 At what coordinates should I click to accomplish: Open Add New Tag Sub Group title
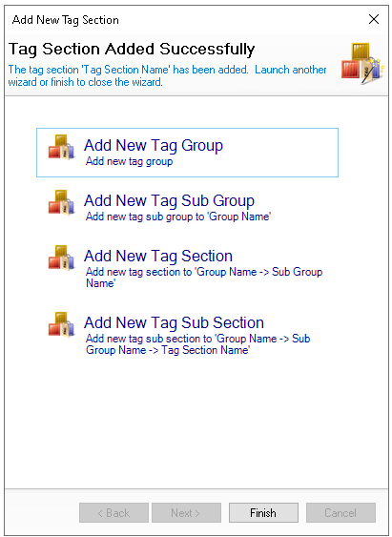click(169, 201)
